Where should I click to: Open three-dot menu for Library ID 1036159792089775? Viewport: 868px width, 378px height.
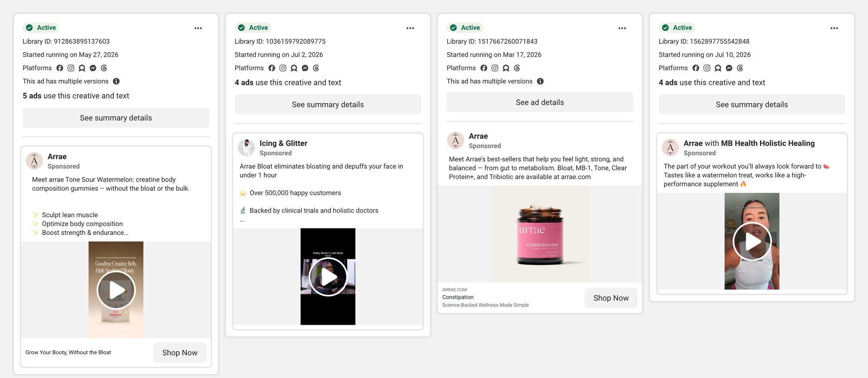click(410, 28)
